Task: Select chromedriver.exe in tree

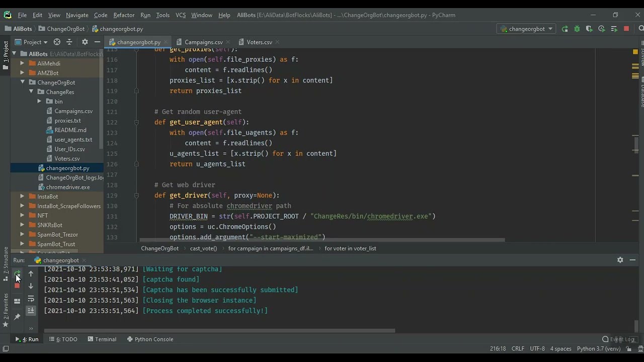Action: [68, 187]
